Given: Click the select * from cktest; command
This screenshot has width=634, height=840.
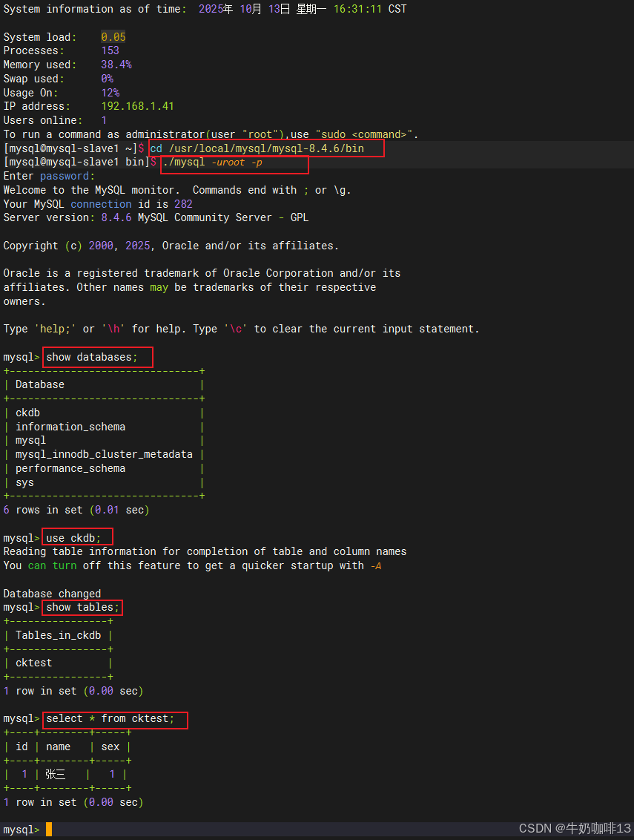Looking at the screenshot, I should pyautogui.click(x=110, y=719).
